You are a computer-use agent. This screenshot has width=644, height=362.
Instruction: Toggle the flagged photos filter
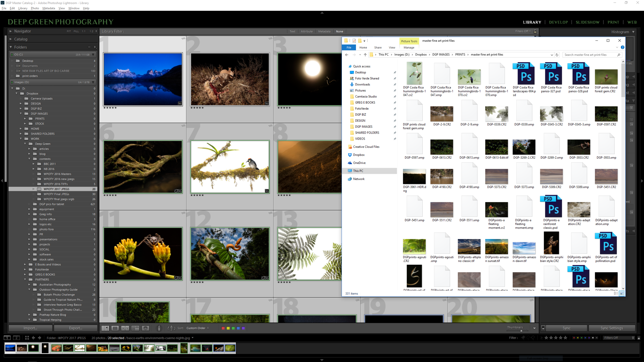point(523,338)
